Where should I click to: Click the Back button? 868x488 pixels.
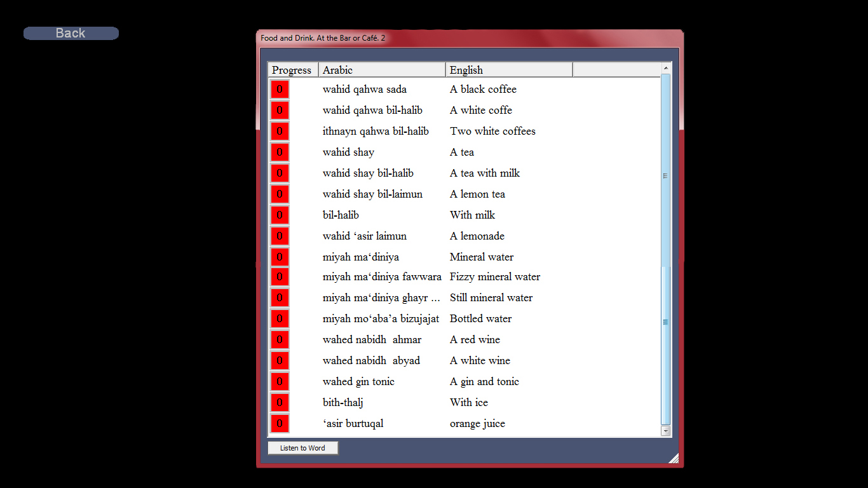click(x=71, y=33)
